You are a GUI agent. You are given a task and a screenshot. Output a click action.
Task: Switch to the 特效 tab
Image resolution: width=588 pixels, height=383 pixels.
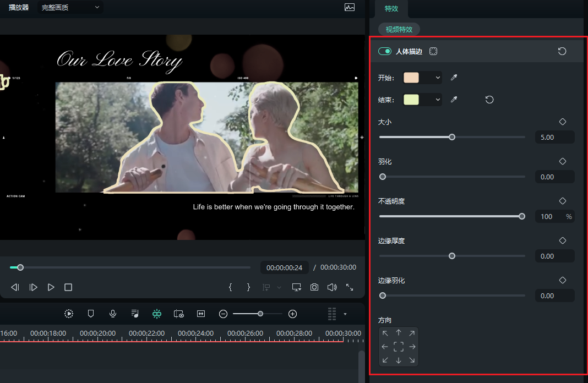(x=391, y=9)
